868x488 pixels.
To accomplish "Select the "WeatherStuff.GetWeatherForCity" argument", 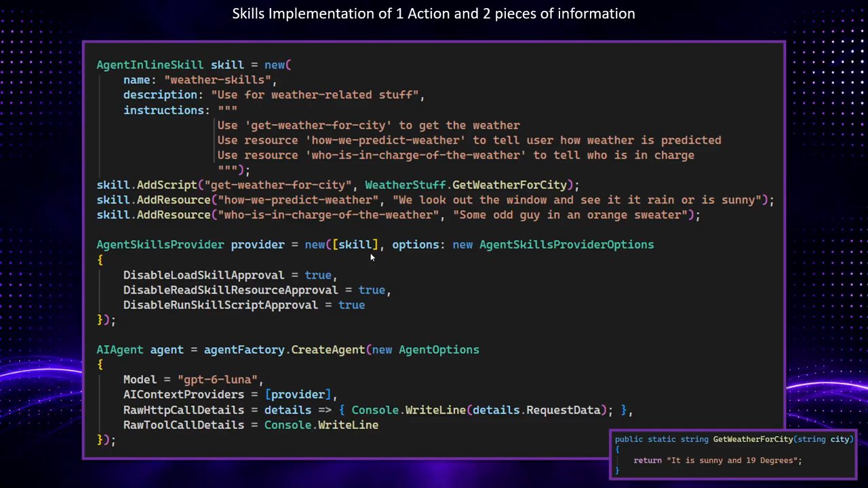I will (x=466, y=185).
